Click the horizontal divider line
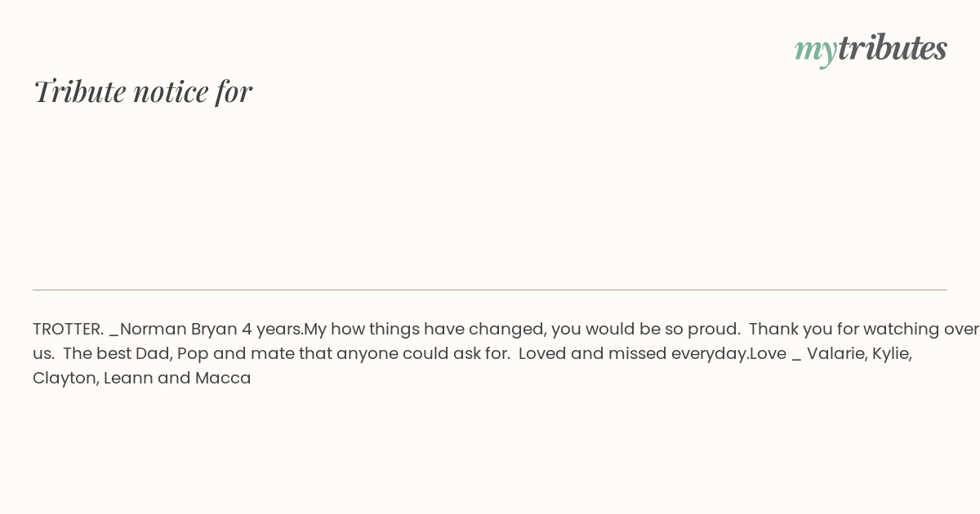The height and width of the screenshot is (514, 980). click(490, 290)
